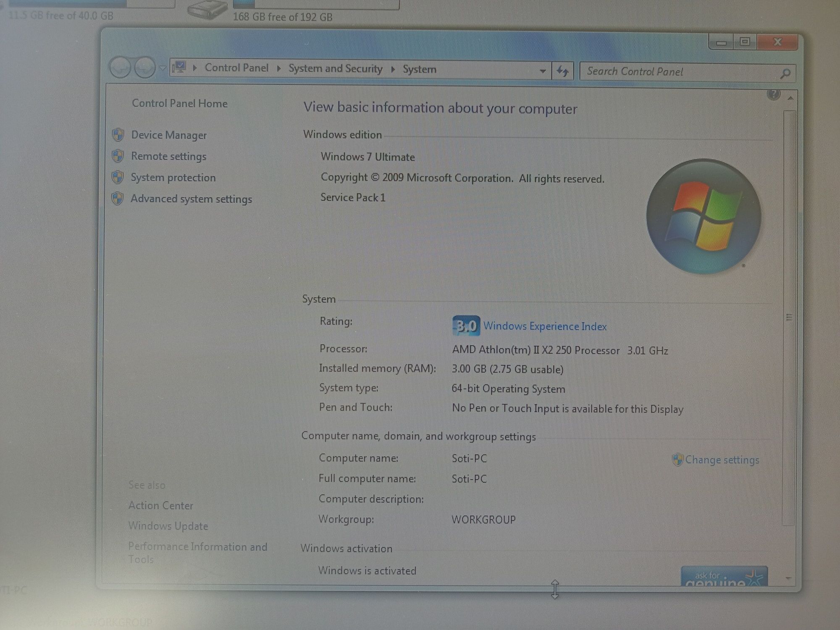Screen dimensions: 840x630
Task: Maximize the System window
Action: coord(745,42)
